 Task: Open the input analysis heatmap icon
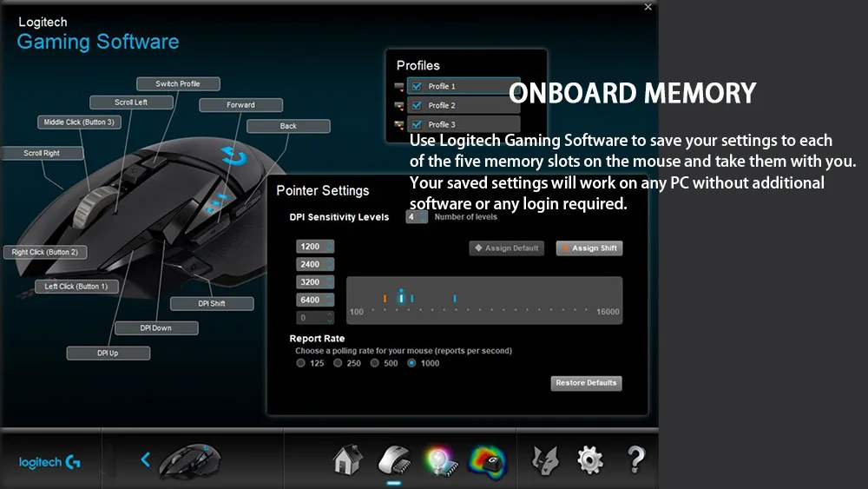(488, 461)
